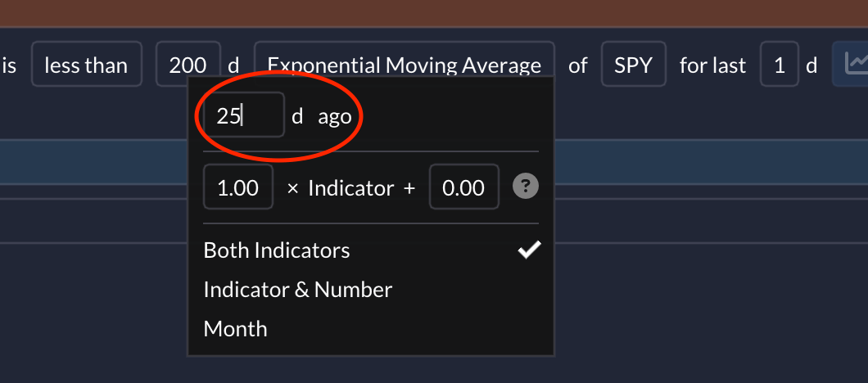Viewport: 868px width, 383px height.
Task: Click the 25 days ago field
Action: (x=243, y=115)
